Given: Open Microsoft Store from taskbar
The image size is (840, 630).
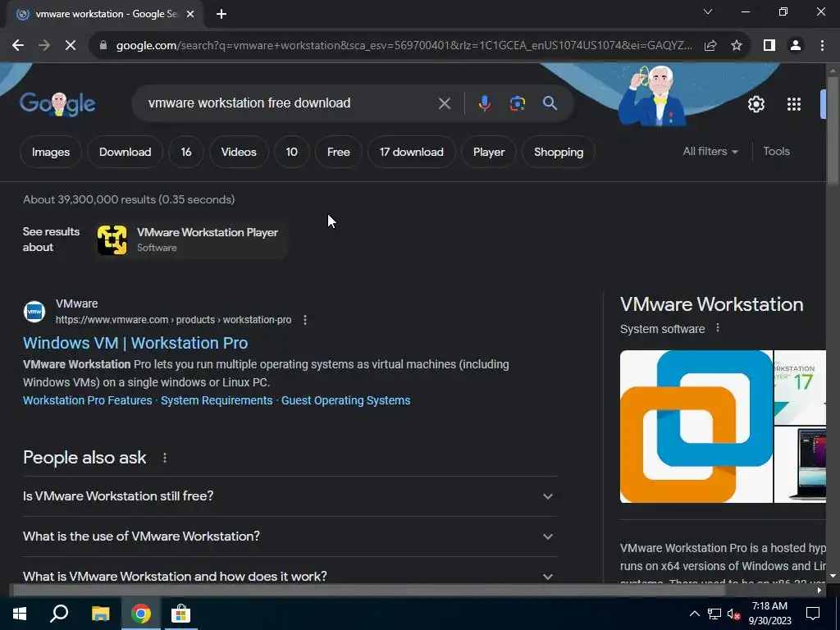Looking at the screenshot, I should (x=180, y=614).
